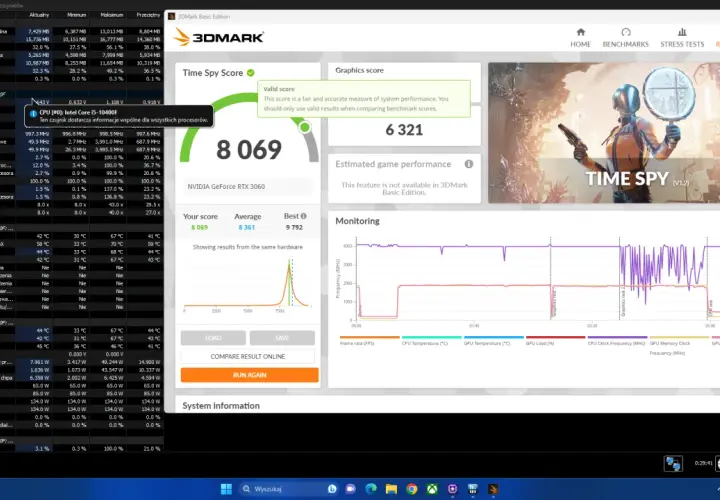Click the info icon next to Best
This screenshot has width=720, height=500.
click(304, 216)
